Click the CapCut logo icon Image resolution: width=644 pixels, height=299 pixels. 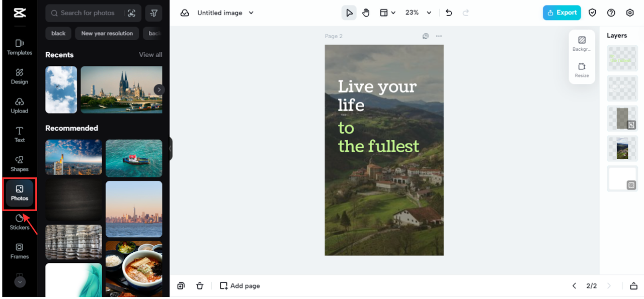point(20,13)
